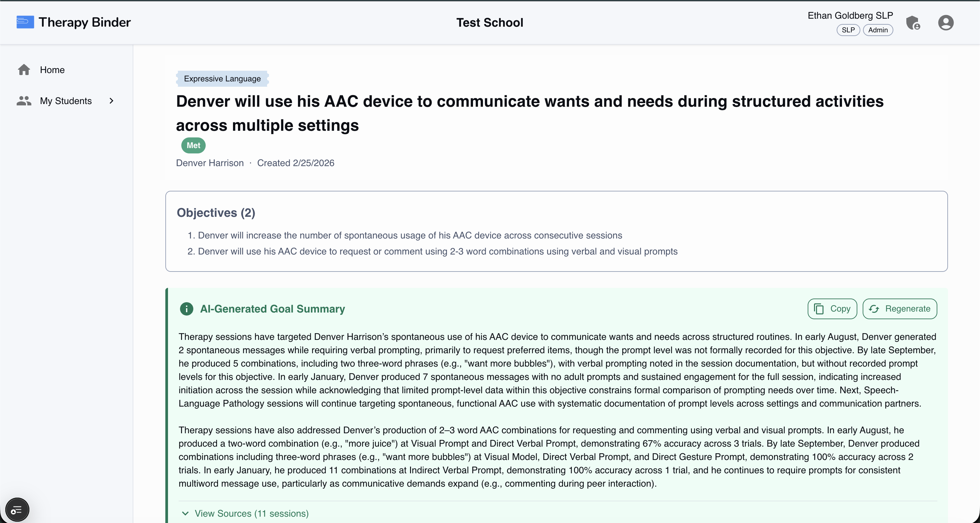980x523 pixels.
Task: Open the admin shield icon
Action: [913, 23]
